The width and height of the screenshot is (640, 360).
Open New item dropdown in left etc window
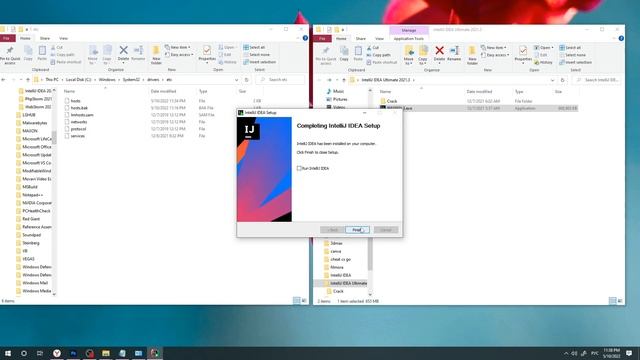(x=178, y=47)
